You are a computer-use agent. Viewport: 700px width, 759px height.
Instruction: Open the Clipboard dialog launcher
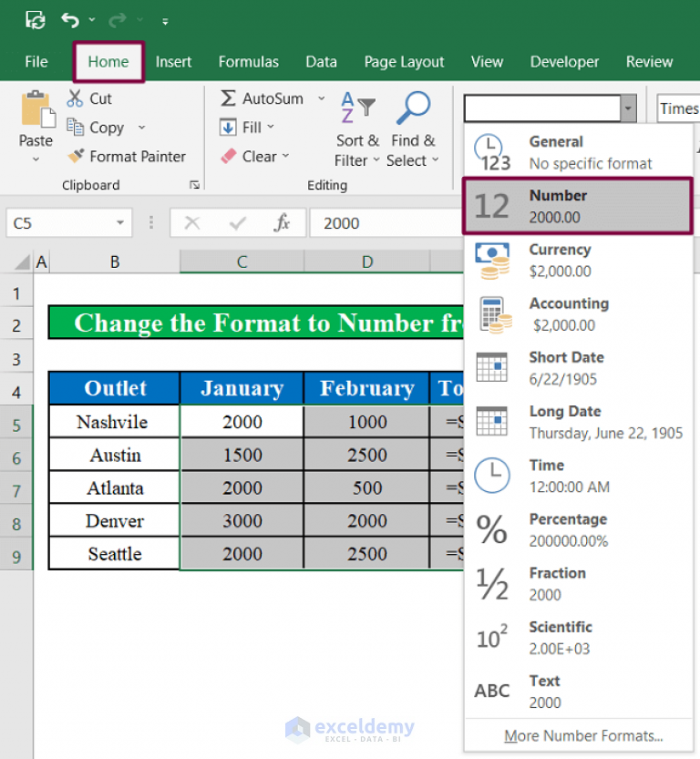(x=195, y=184)
